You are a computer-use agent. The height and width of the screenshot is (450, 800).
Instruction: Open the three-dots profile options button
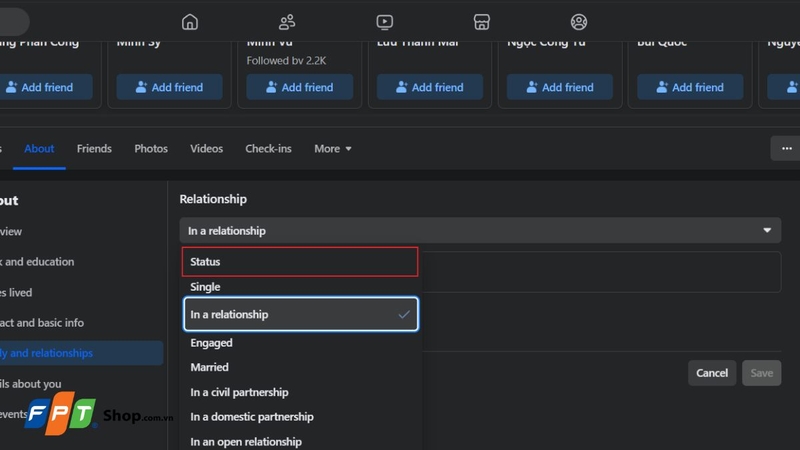(786, 148)
